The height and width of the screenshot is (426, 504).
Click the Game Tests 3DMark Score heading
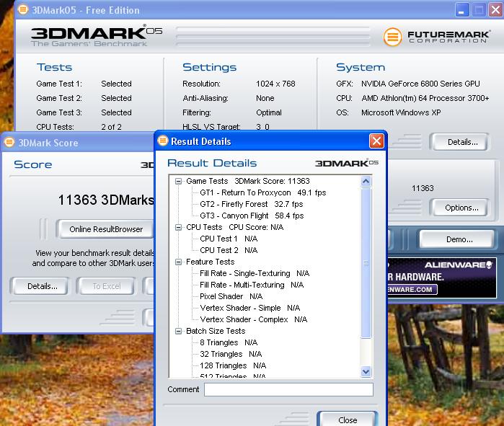(x=248, y=181)
